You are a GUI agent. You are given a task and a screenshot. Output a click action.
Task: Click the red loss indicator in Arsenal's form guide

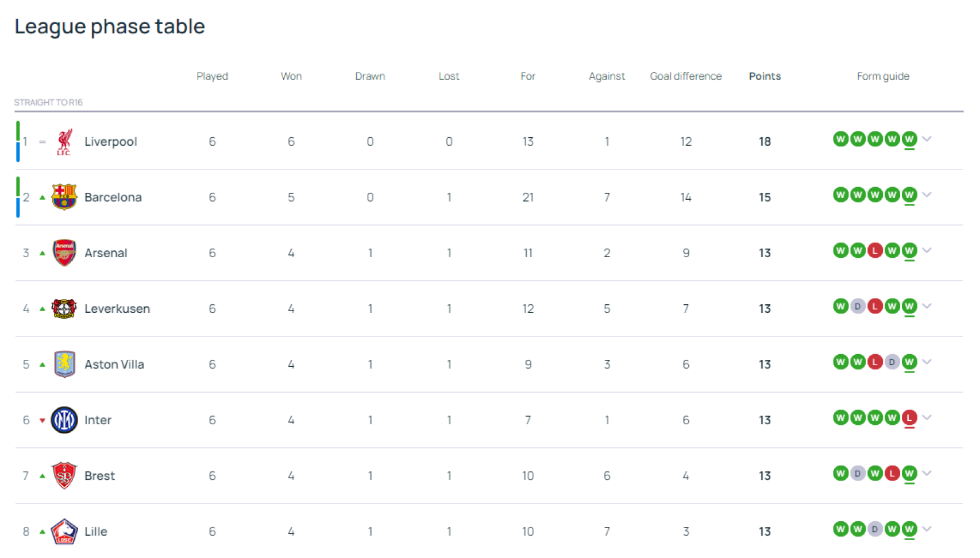[x=875, y=250]
